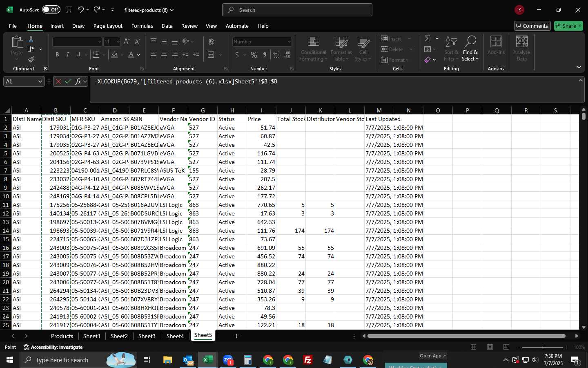Viewport: 588px width, 368px height.
Task: Click the Undo arrow icon
Action: pyautogui.click(x=81, y=10)
